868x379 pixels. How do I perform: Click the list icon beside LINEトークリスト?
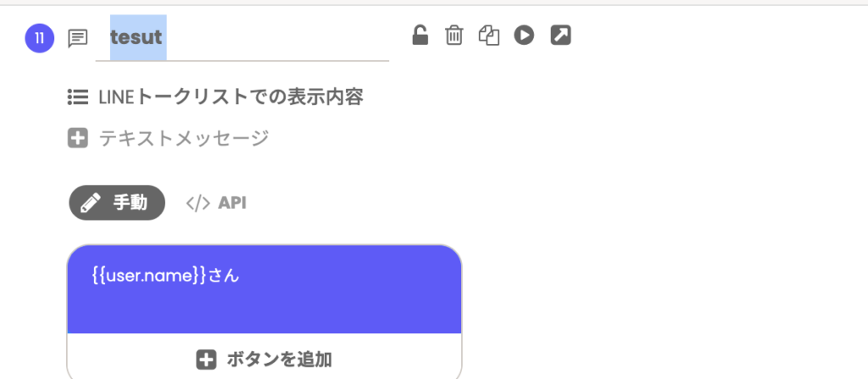coord(78,98)
